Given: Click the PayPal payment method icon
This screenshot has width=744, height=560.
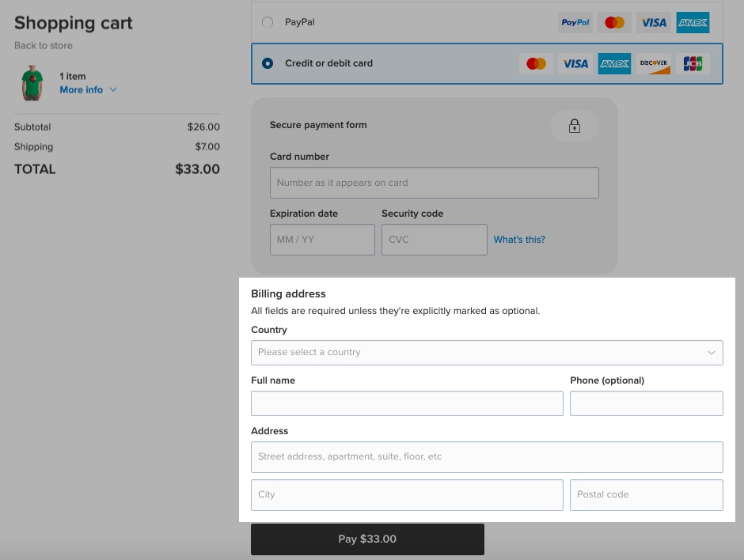Looking at the screenshot, I should pos(575,22).
